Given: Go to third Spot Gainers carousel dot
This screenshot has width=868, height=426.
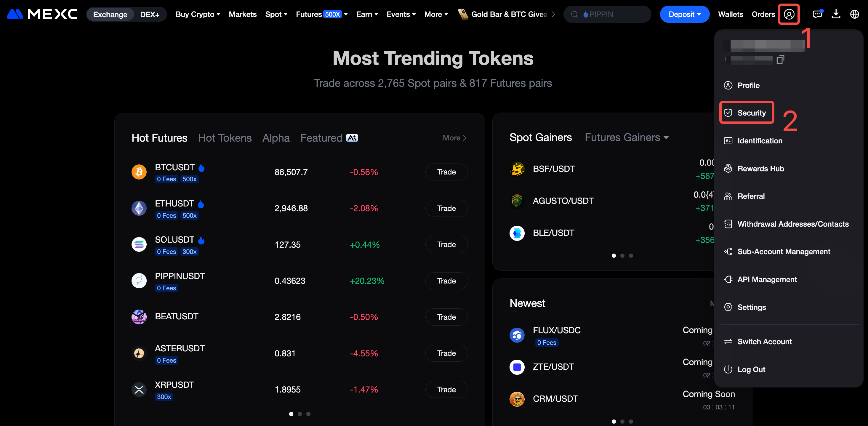Looking at the screenshot, I should (x=631, y=255).
